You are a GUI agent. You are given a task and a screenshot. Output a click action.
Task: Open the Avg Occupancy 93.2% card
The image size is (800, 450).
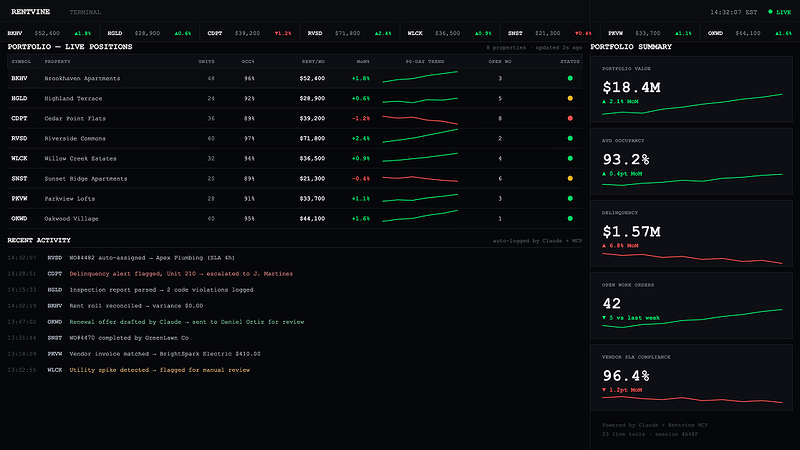pos(691,161)
